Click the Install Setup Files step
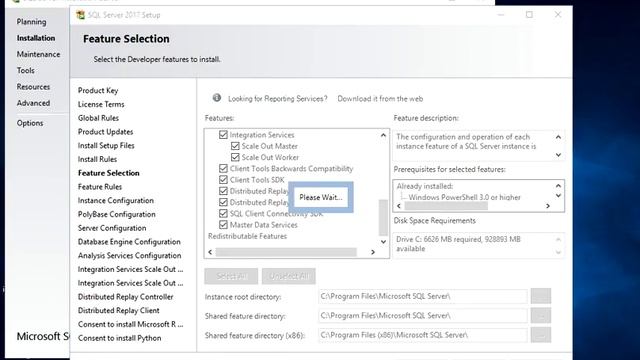This screenshot has width=640, height=360. tap(106, 146)
